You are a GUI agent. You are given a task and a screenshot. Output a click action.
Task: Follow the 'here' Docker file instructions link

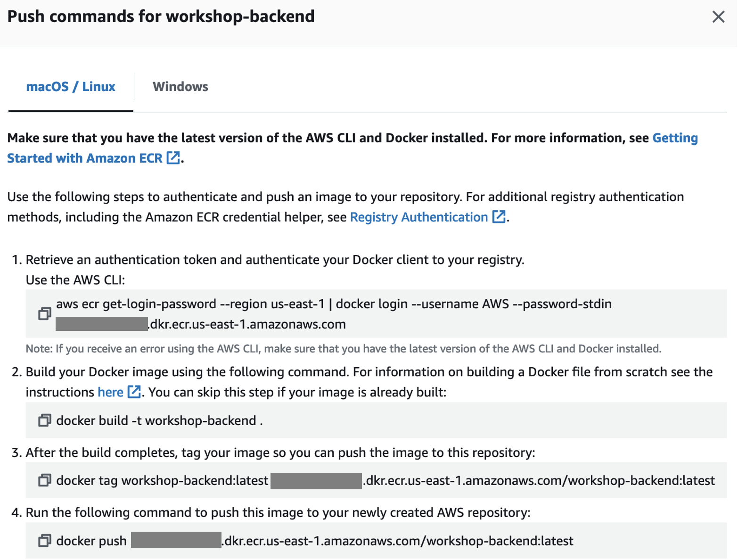click(x=110, y=392)
